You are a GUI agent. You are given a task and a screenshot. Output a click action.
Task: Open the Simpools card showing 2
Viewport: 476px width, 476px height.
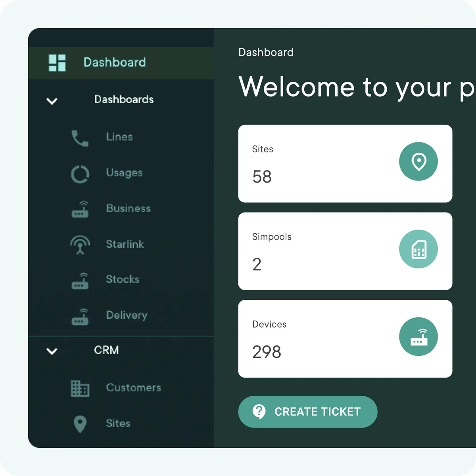345,251
